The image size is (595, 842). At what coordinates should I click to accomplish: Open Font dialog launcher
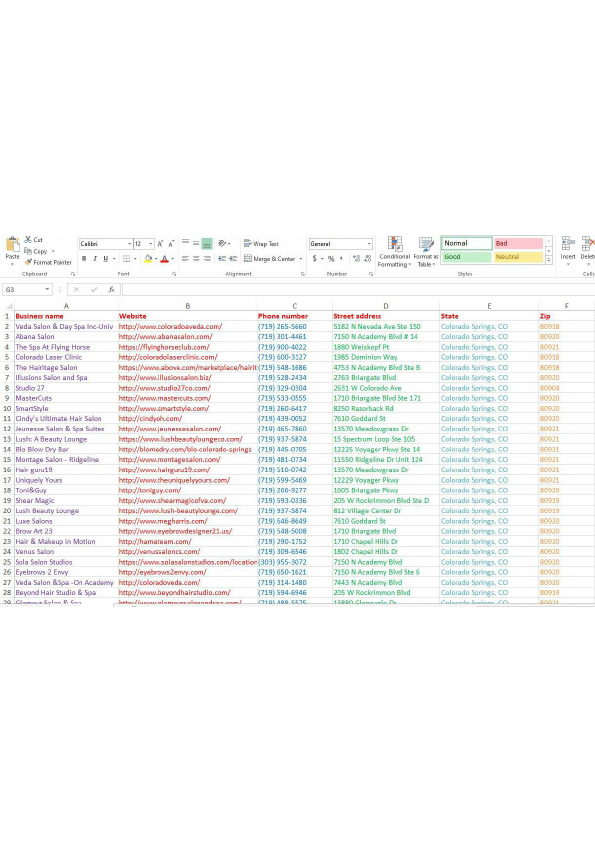click(x=174, y=274)
